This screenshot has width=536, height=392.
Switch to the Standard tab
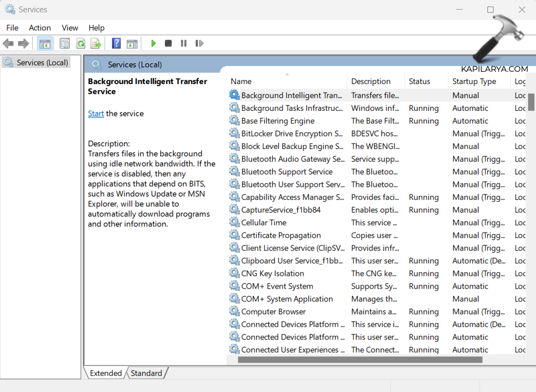[x=146, y=373]
